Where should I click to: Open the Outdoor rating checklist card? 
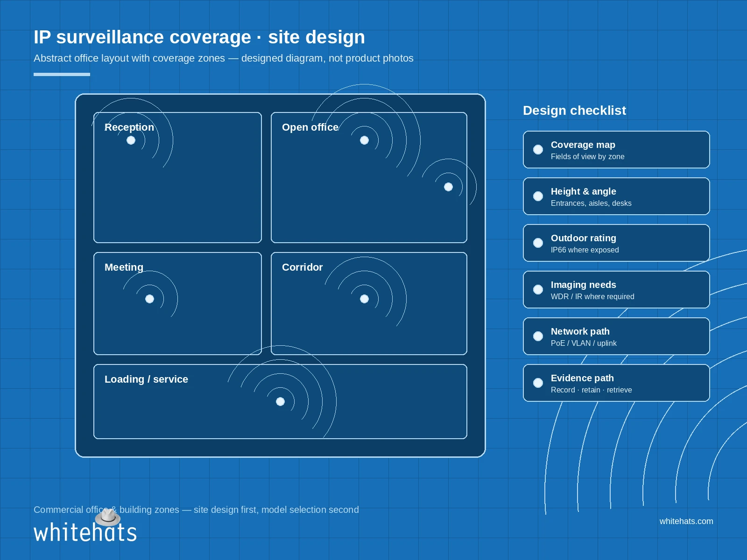click(x=616, y=243)
